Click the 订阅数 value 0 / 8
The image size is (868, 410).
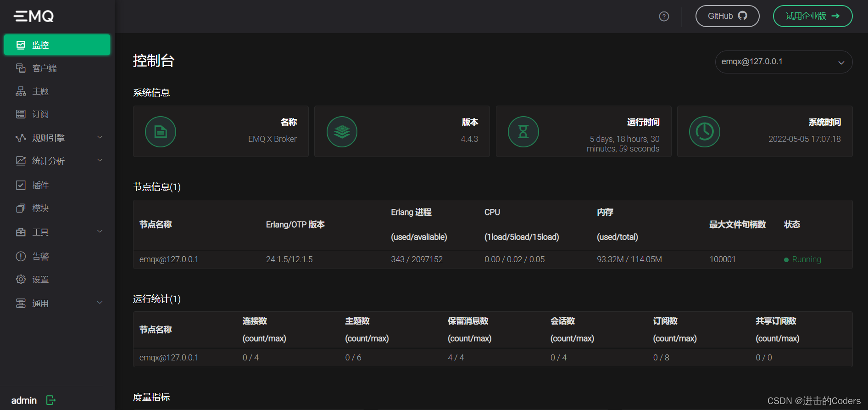click(x=661, y=358)
